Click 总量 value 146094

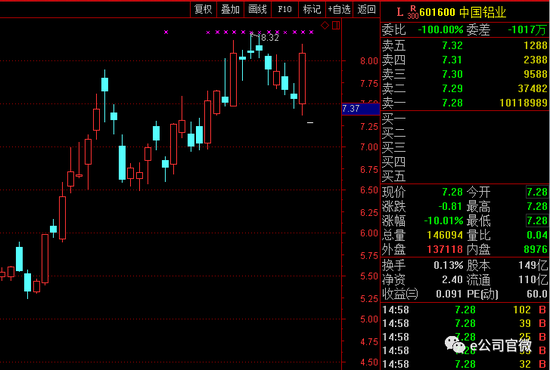pos(445,235)
